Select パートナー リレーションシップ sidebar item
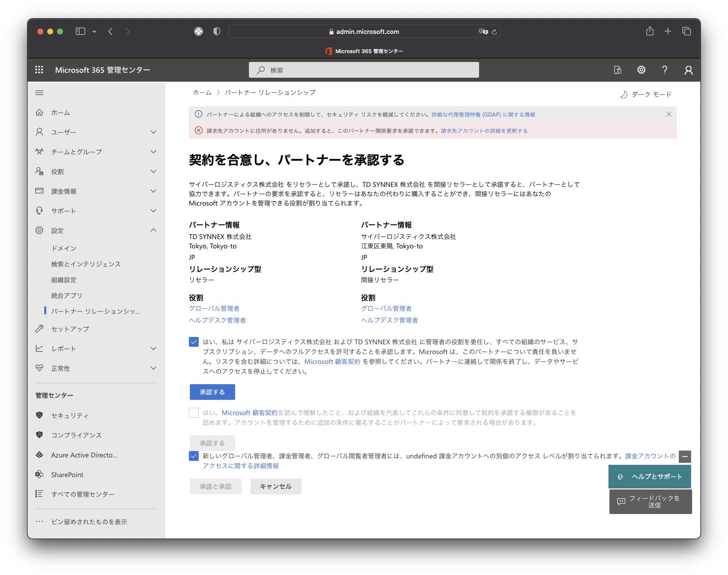728x575 pixels. click(96, 311)
